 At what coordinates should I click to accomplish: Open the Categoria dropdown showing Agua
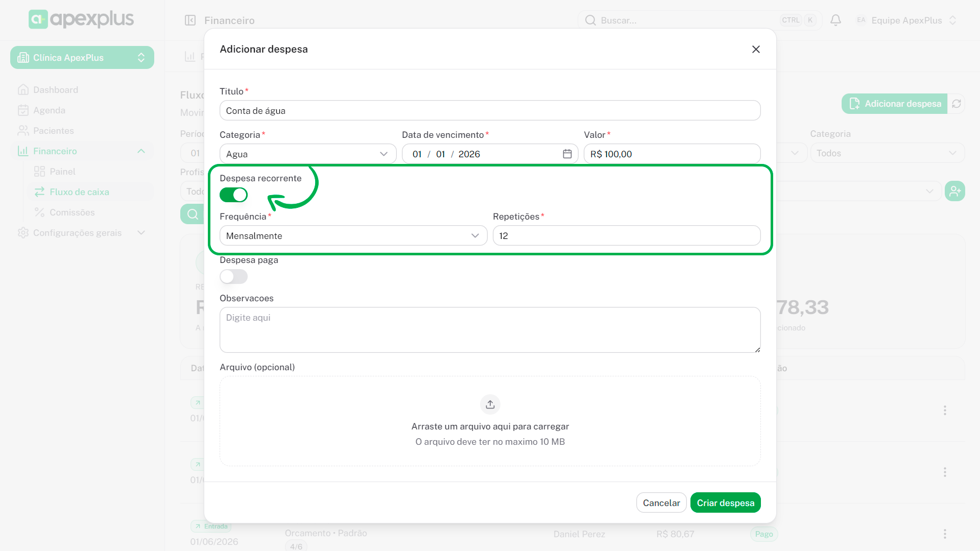(307, 154)
